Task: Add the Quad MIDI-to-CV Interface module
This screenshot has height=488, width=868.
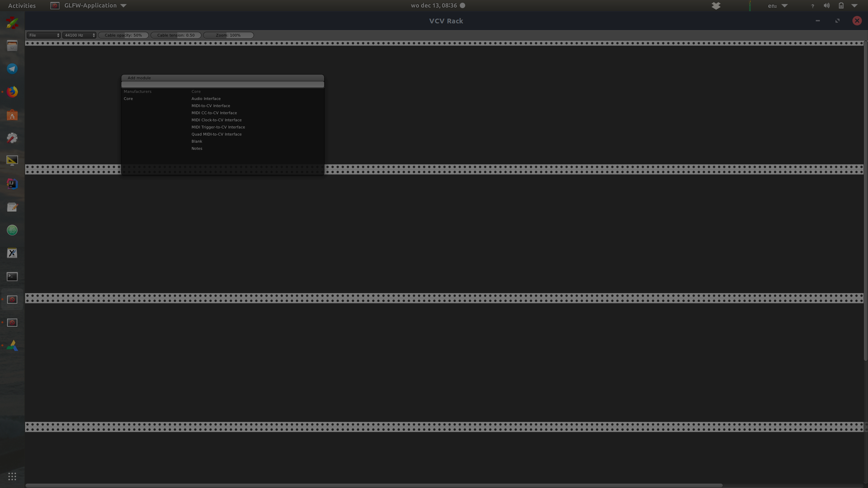Action: [217, 134]
